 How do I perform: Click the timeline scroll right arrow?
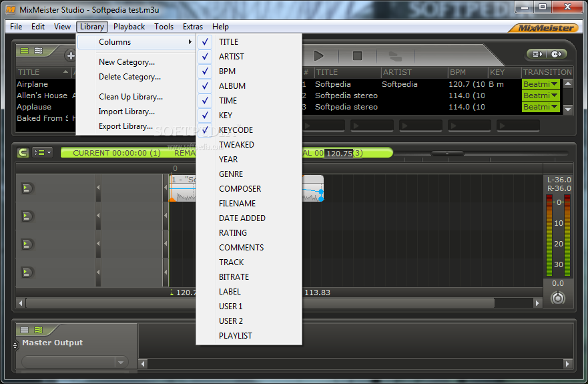coord(537,303)
